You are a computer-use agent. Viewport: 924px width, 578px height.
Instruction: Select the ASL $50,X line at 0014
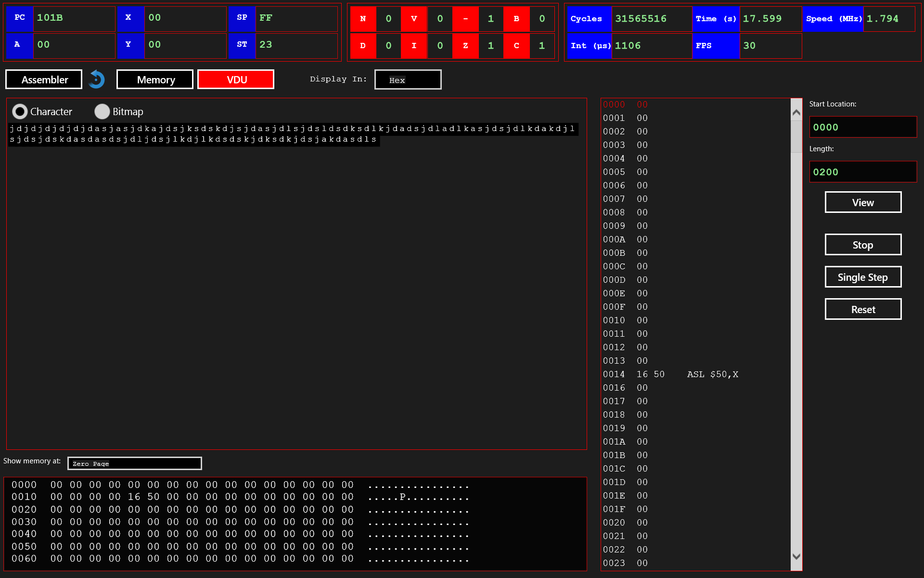(x=670, y=374)
